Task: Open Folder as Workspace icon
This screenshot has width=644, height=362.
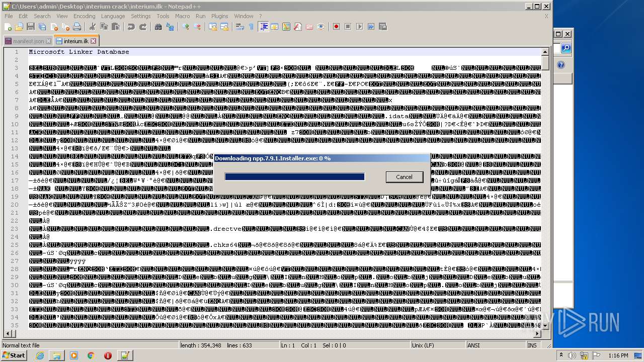Action: tap(309, 27)
